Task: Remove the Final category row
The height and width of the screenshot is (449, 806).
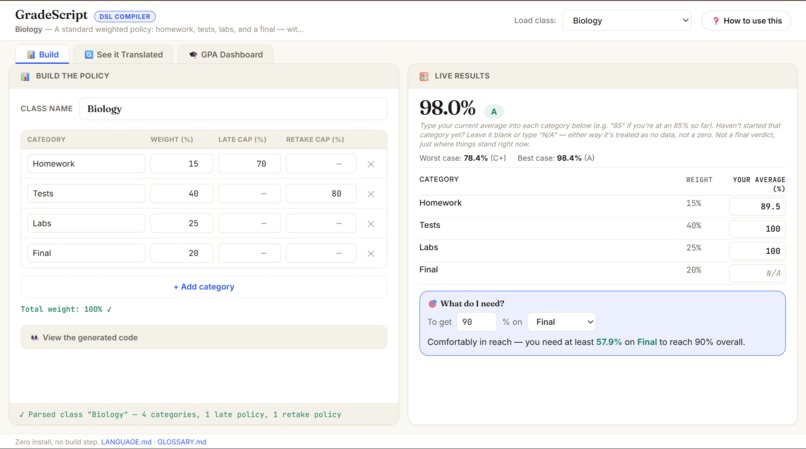Action: coord(371,254)
